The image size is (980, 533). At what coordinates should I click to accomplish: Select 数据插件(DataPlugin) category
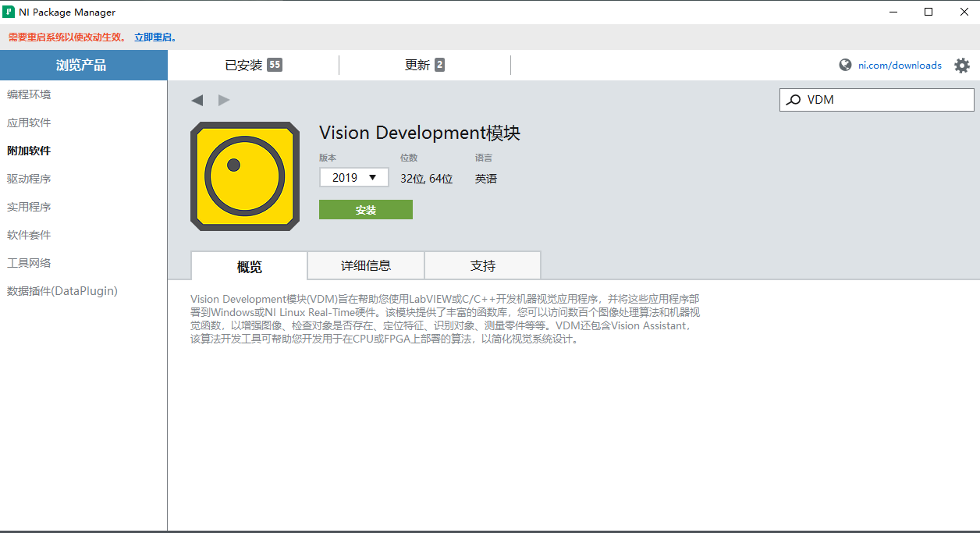coord(62,291)
